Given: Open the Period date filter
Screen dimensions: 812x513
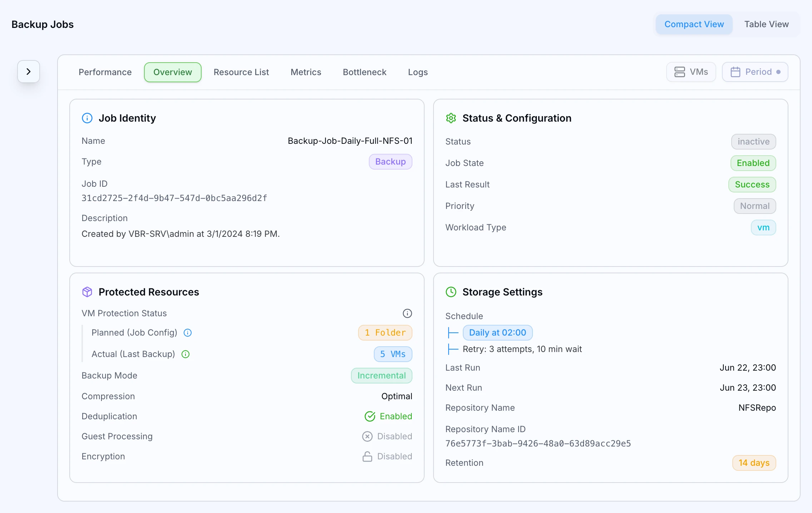Looking at the screenshot, I should (x=755, y=72).
